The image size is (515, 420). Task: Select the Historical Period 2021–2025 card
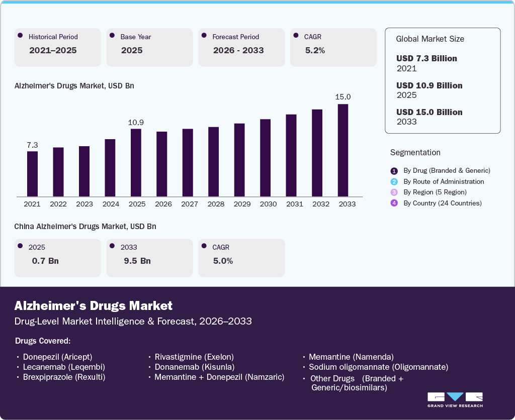pyautogui.click(x=57, y=47)
